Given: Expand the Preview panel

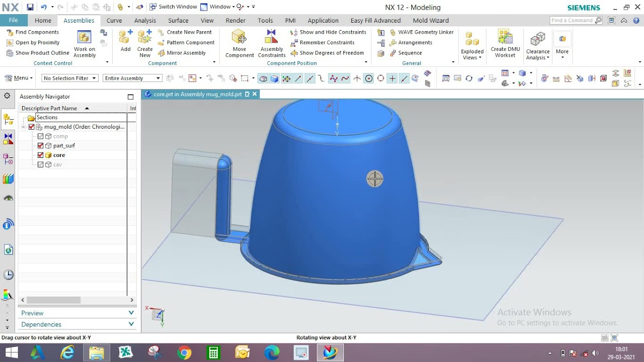Looking at the screenshot, I should point(77,313).
